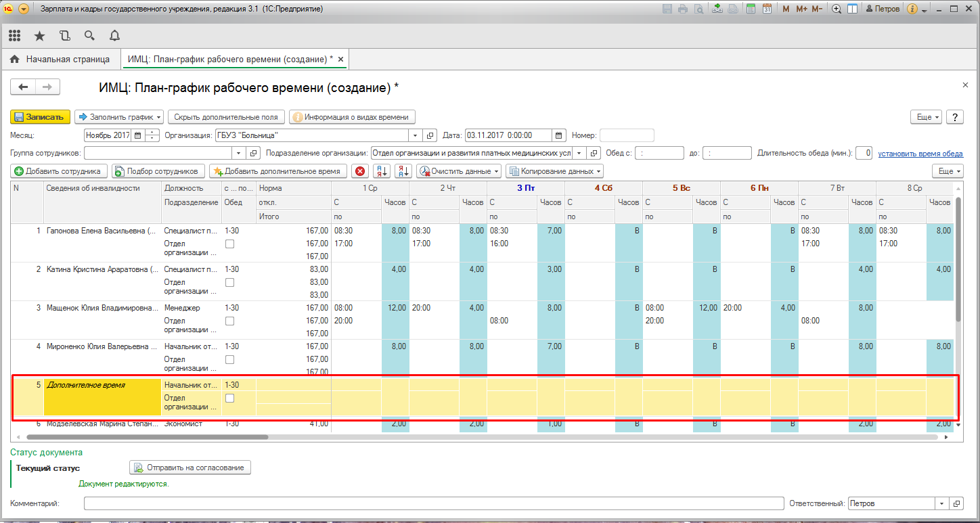Open notifications bell icon
The height and width of the screenshot is (523, 980).
click(x=114, y=36)
